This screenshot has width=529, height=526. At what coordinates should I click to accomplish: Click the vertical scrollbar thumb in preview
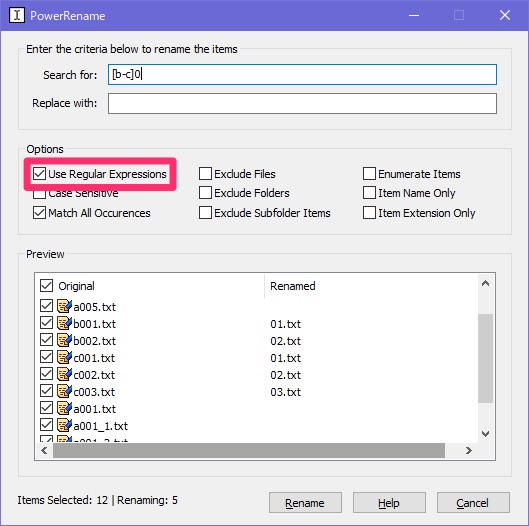point(485,358)
